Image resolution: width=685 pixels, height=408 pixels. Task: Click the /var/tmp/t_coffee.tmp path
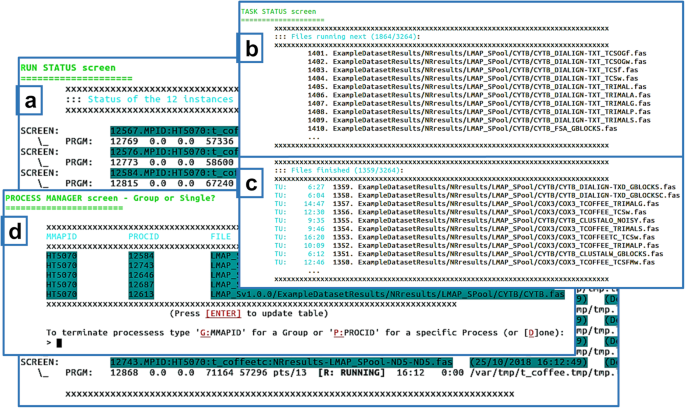click(x=543, y=373)
